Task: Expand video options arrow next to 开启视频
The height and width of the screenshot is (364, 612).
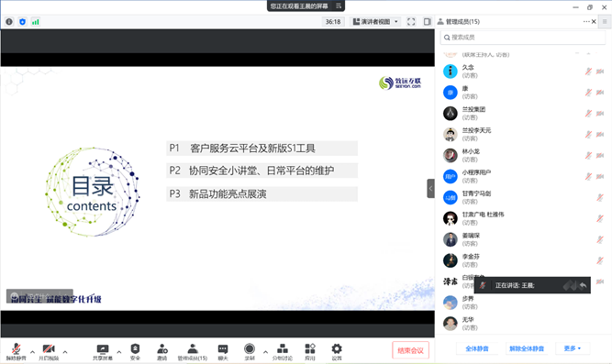Action: 65,352
